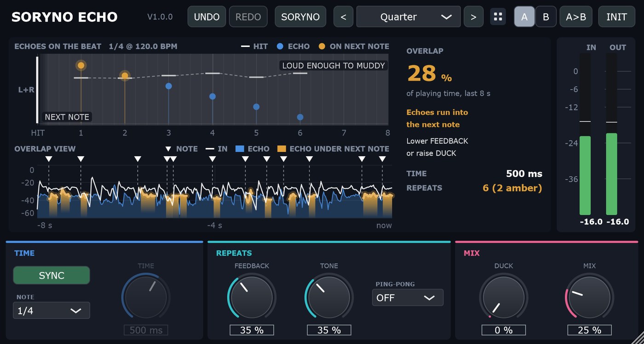
Task: Click the blue echo dot at beat 6
Action: pyautogui.click(x=300, y=117)
